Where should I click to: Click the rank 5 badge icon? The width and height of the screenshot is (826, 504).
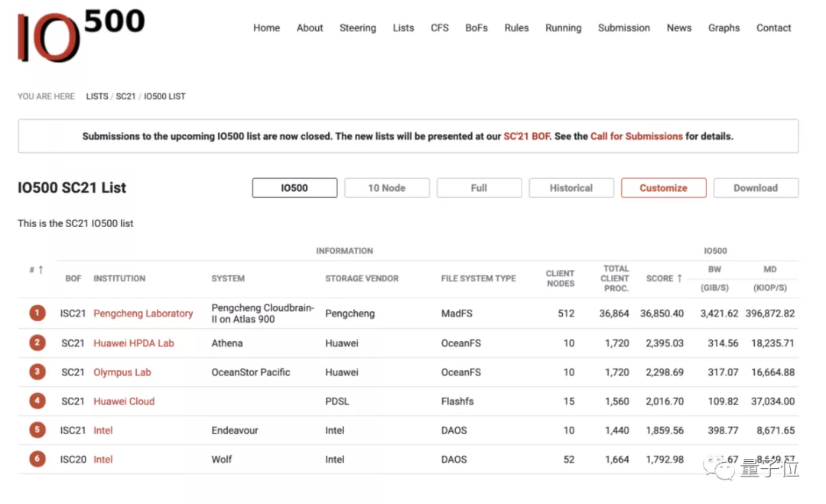tap(37, 431)
